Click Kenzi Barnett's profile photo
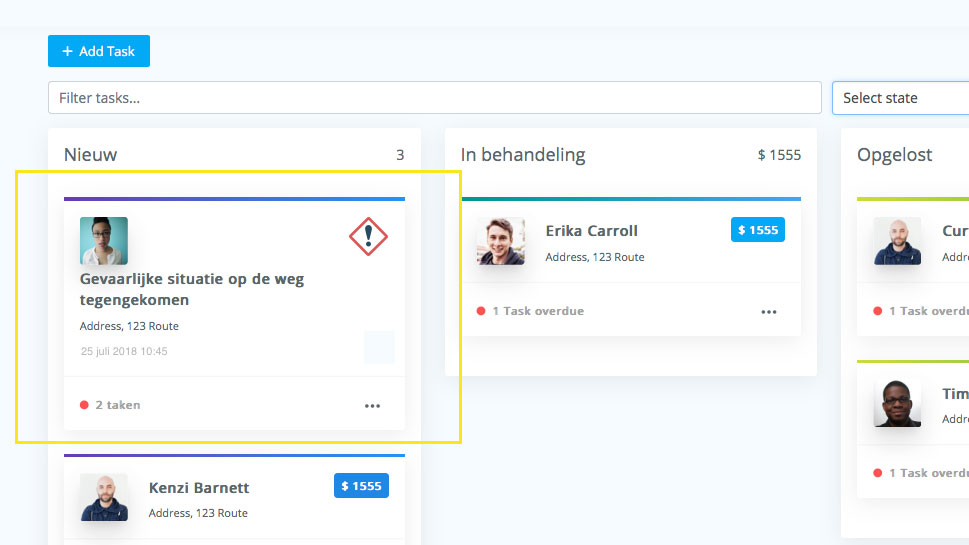Screen dimensions: 969x545 click(104, 497)
